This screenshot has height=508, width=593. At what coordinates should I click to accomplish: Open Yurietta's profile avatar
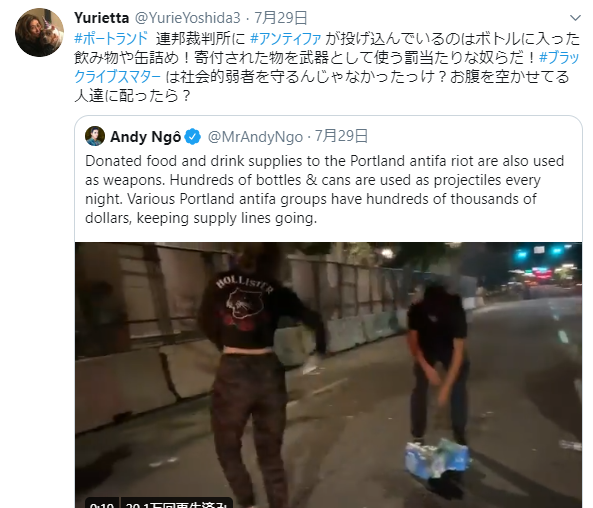[39, 33]
